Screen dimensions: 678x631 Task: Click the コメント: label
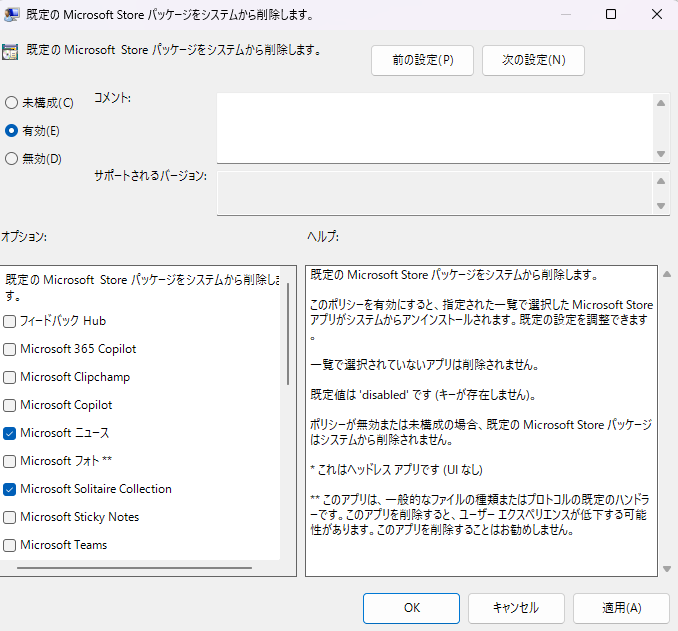point(112,98)
